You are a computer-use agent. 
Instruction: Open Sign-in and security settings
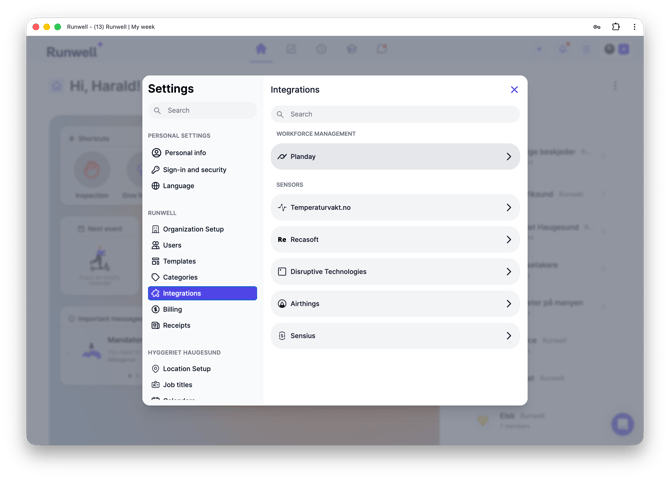(x=202, y=170)
